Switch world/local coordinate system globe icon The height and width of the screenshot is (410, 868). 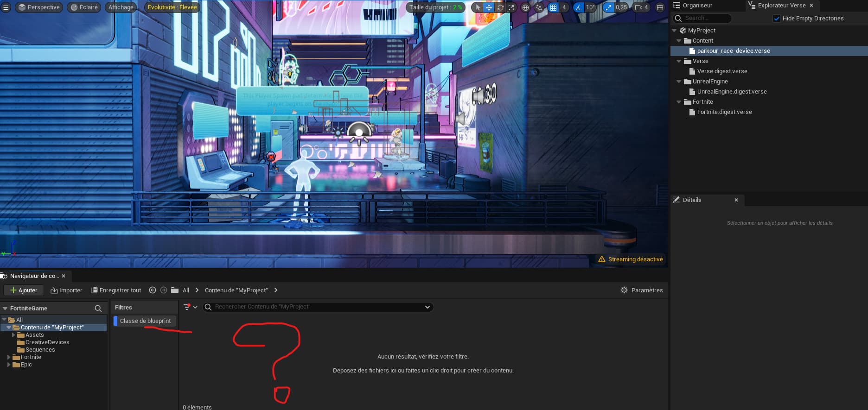(x=525, y=7)
